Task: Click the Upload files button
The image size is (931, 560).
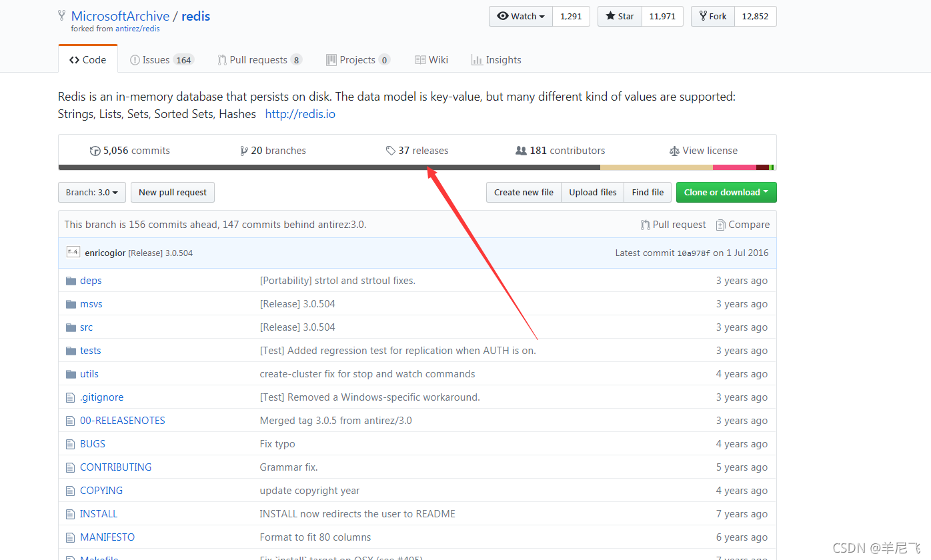Action: pyautogui.click(x=593, y=192)
